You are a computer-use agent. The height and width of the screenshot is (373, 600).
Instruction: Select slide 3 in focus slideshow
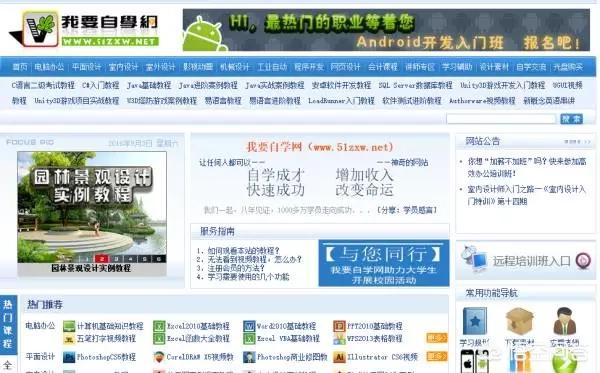click(x=116, y=259)
